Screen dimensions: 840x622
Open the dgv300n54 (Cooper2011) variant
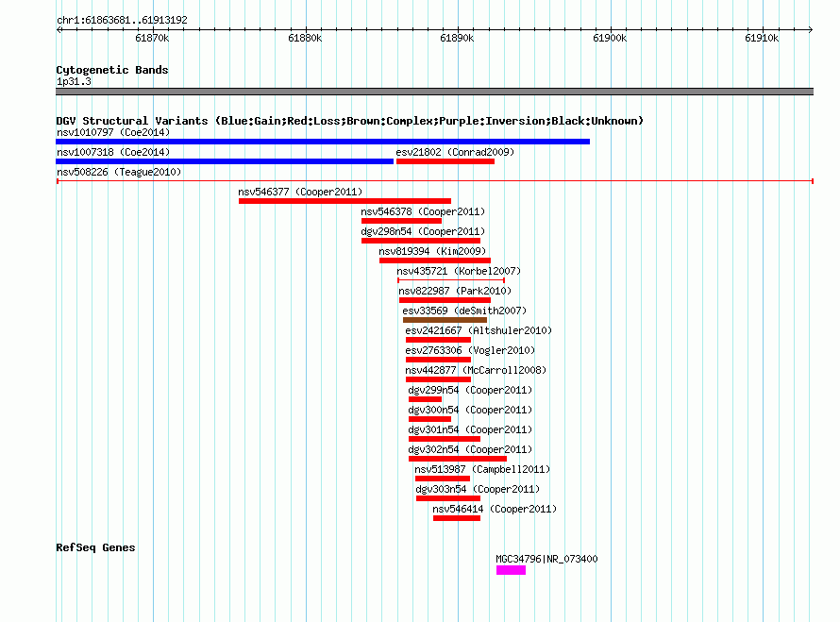click(x=470, y=410)
